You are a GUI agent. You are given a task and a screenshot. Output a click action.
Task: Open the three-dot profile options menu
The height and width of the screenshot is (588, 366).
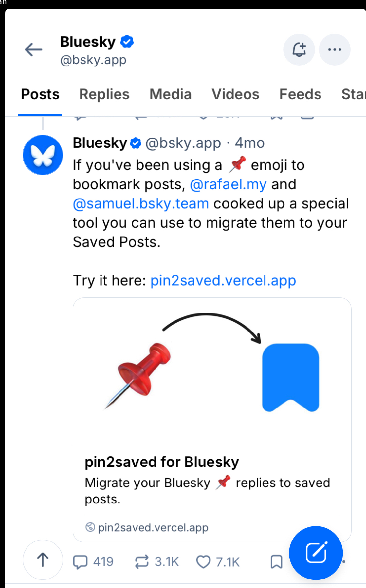335,50
